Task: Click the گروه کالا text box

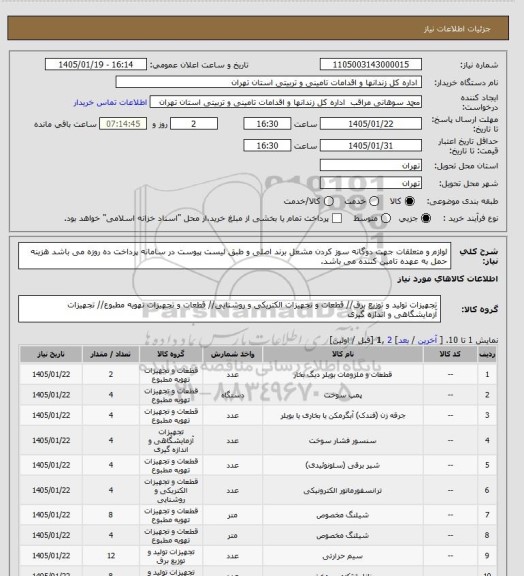Action: tap(229, 309)
